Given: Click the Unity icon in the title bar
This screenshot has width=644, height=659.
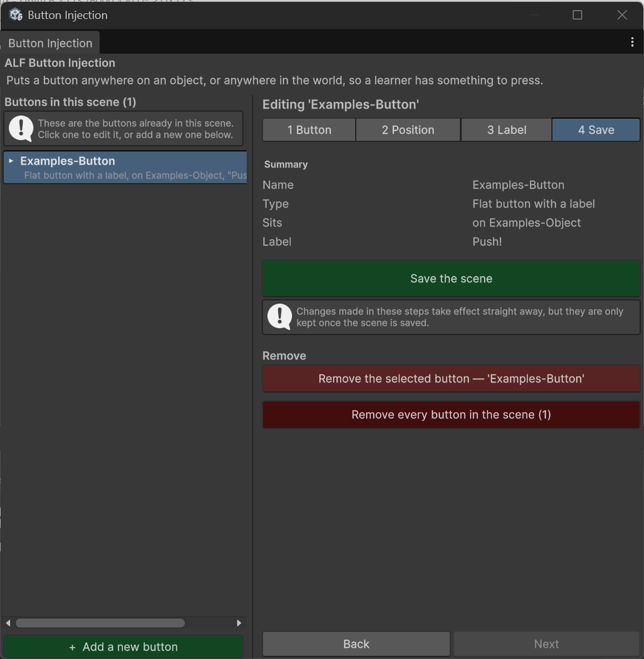Looking at the screenshot, I should tap(16, 15).
